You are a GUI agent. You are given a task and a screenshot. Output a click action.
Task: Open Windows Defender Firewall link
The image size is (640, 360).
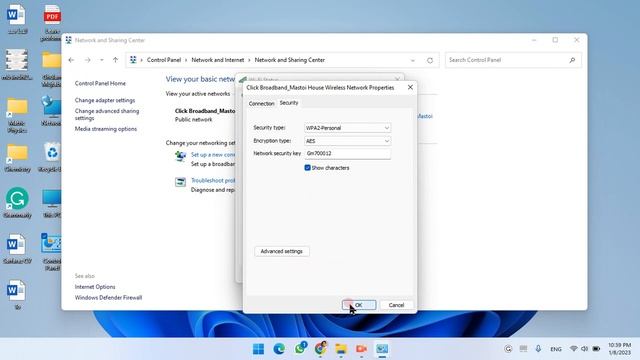click(x=109, y=298)
